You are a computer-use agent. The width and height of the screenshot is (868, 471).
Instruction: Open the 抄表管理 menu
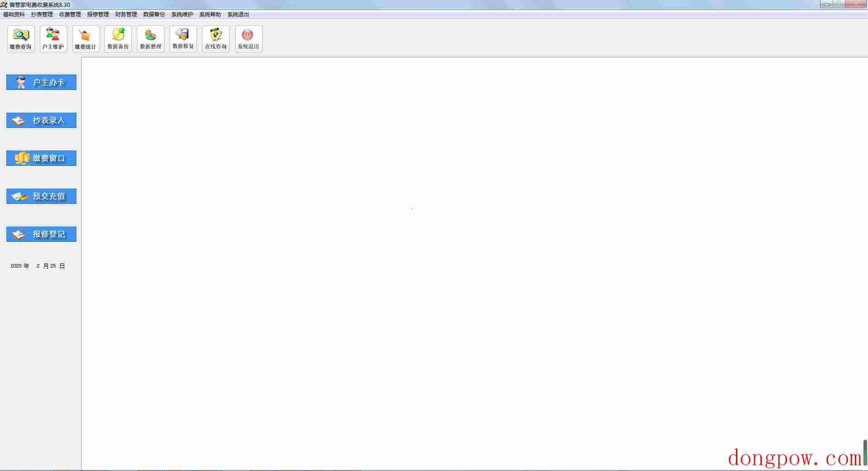pyautogui.click(x=42, y=14)
